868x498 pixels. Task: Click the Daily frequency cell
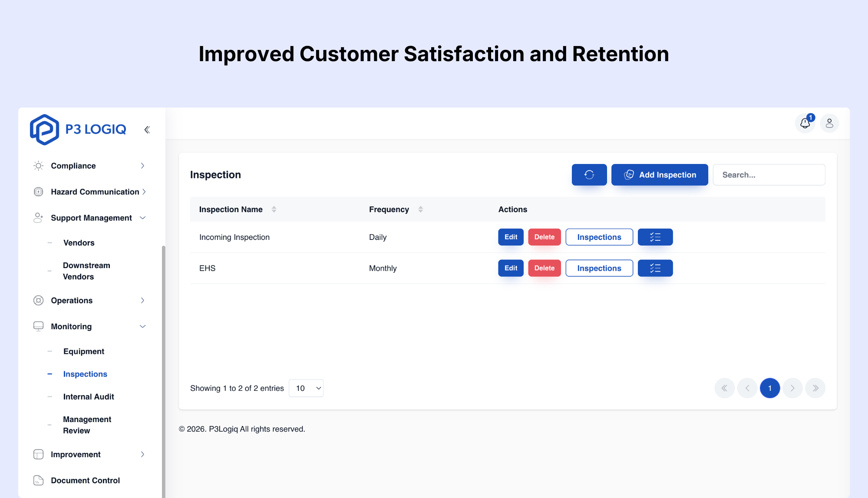pyautogui.click(x=378, y=237)
